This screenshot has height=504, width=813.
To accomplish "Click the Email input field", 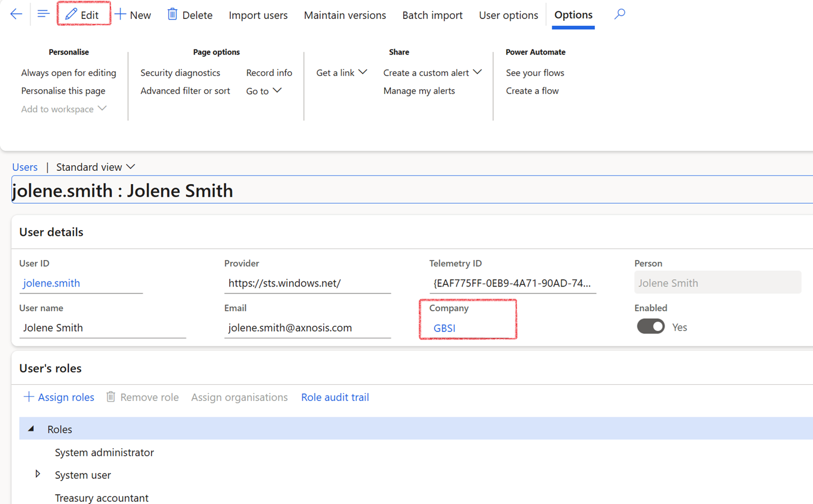I will [307, 327].
